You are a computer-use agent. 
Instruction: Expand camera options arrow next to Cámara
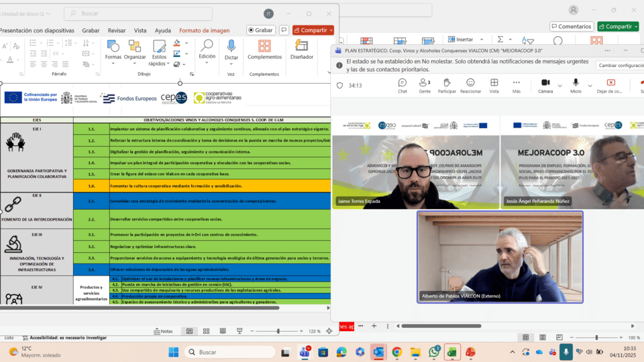[x=559, y=86]
